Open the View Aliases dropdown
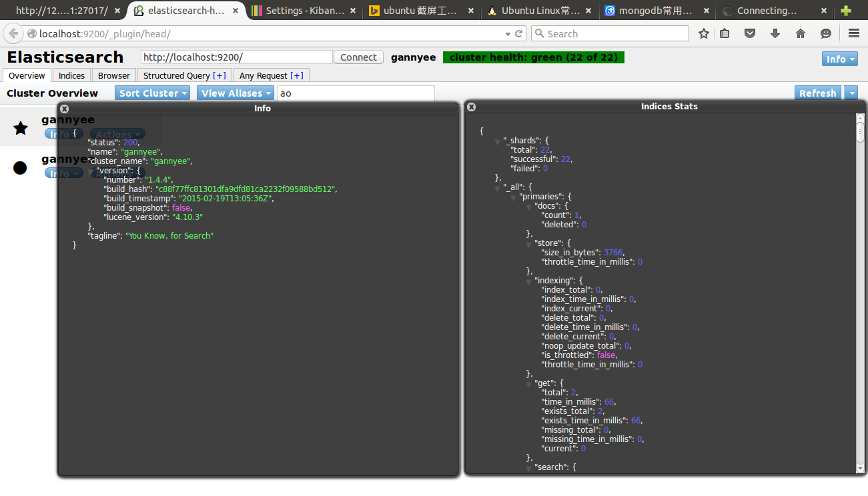 pyautogui.click(x=236, y=93)
